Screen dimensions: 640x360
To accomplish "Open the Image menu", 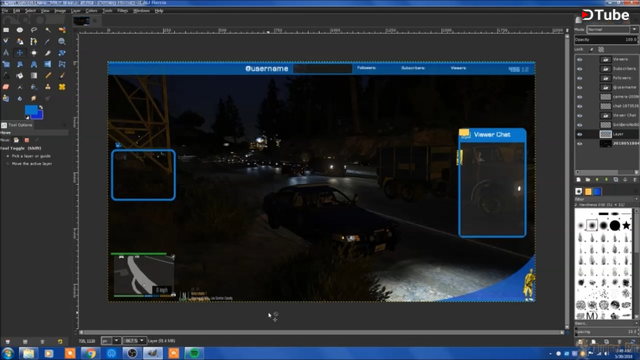I will pos(60,11).
